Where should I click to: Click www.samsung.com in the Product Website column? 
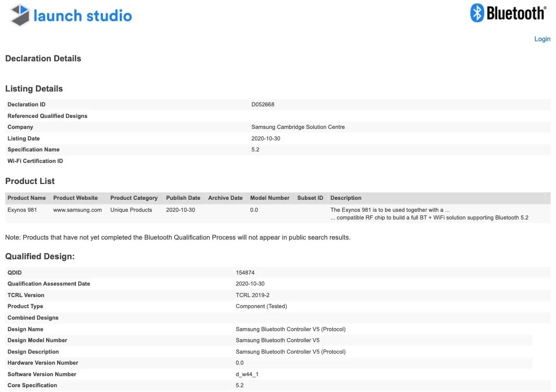pyautogui.click(x=78, y=210)
